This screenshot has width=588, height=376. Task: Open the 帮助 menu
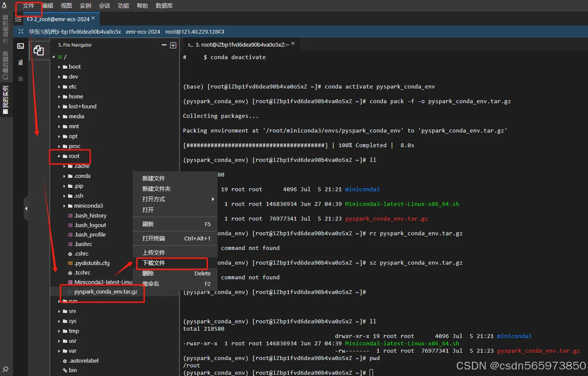(x=142, y=6)
